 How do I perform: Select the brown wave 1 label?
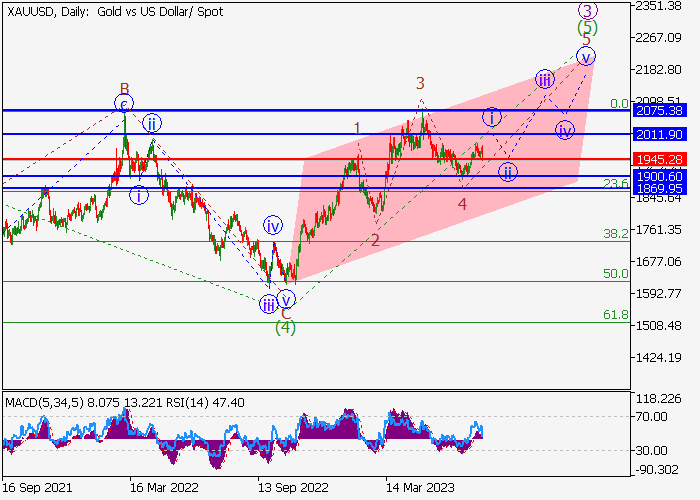[357, 129]
